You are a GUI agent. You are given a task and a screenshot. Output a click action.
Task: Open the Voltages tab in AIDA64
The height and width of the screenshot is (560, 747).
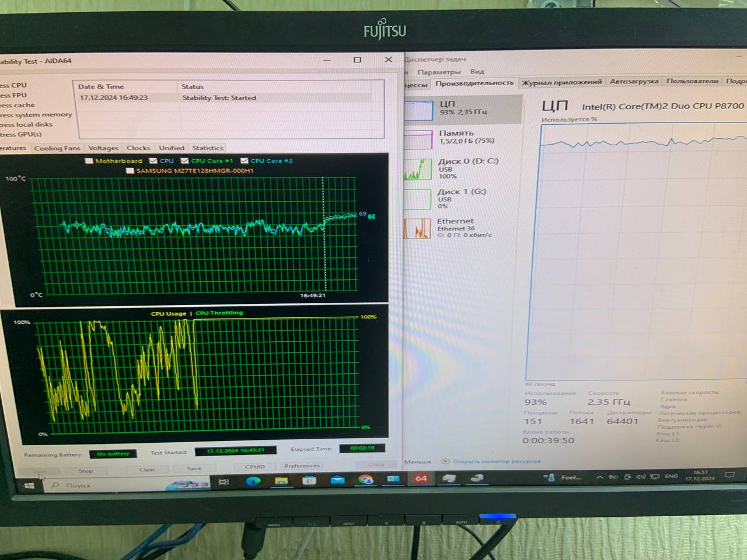pos(103,148)
